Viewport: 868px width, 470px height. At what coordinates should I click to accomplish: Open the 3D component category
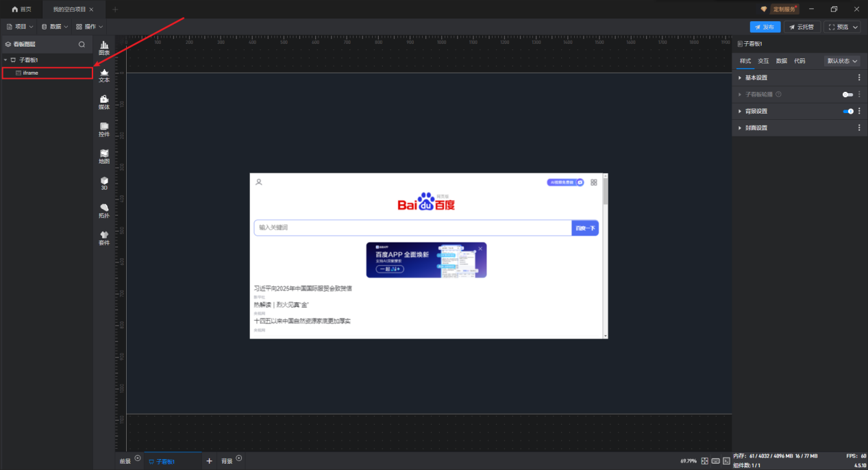click(104, 184)
